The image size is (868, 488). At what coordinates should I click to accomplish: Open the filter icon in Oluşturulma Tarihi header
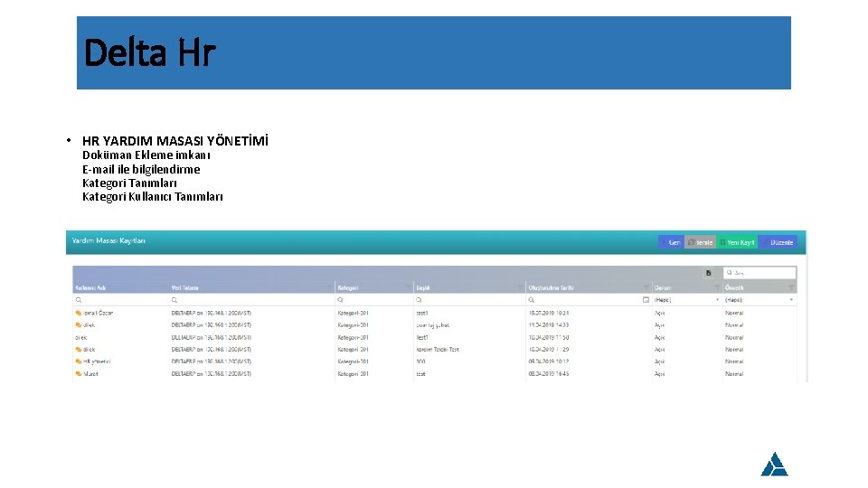[646, 287]
